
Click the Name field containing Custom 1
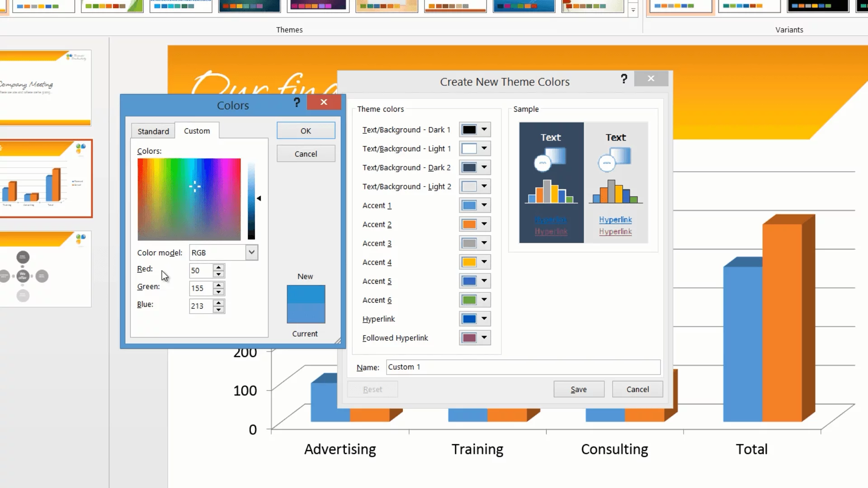point(523,367)
